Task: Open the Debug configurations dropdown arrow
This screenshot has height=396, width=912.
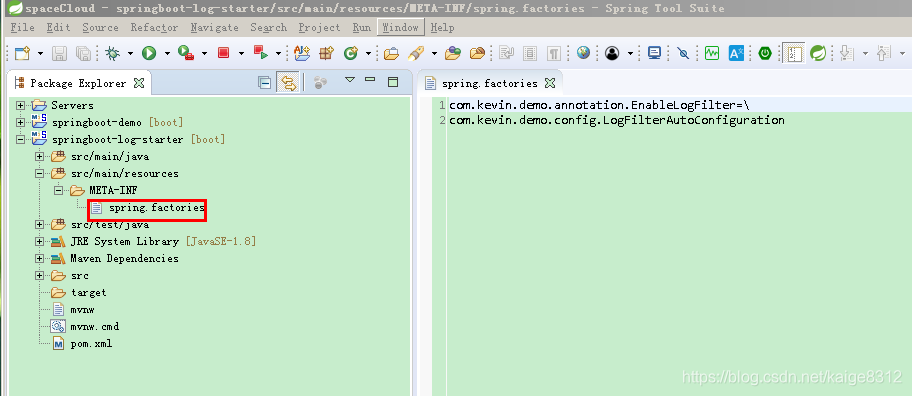Action: pyautogui.click(x=130, y=54)
